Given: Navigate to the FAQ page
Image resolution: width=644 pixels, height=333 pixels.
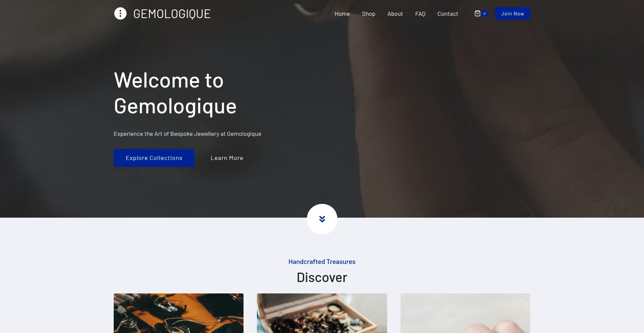Looking at the screenshot, I should click(420, 14).
